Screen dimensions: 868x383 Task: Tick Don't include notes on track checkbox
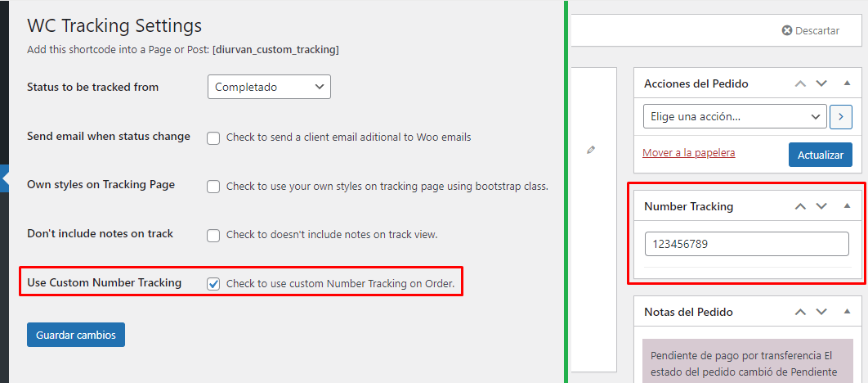click(213, 236)
